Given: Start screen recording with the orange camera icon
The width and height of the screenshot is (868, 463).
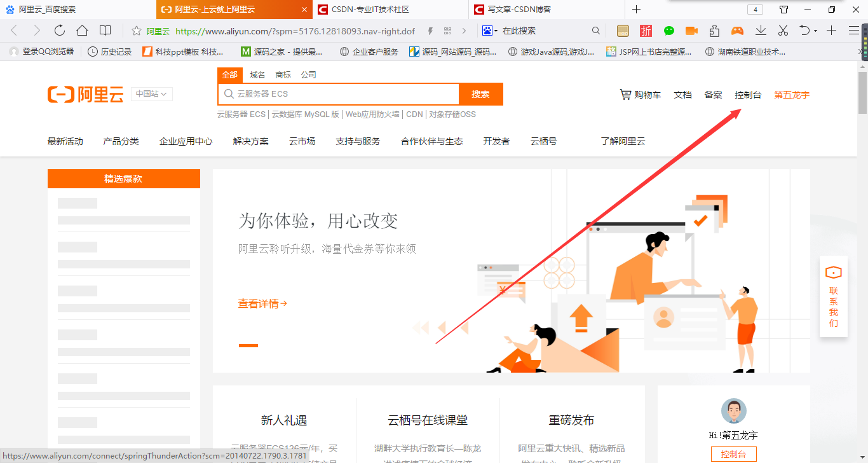Looking at the screenshot, I should (x=692, y=31).
